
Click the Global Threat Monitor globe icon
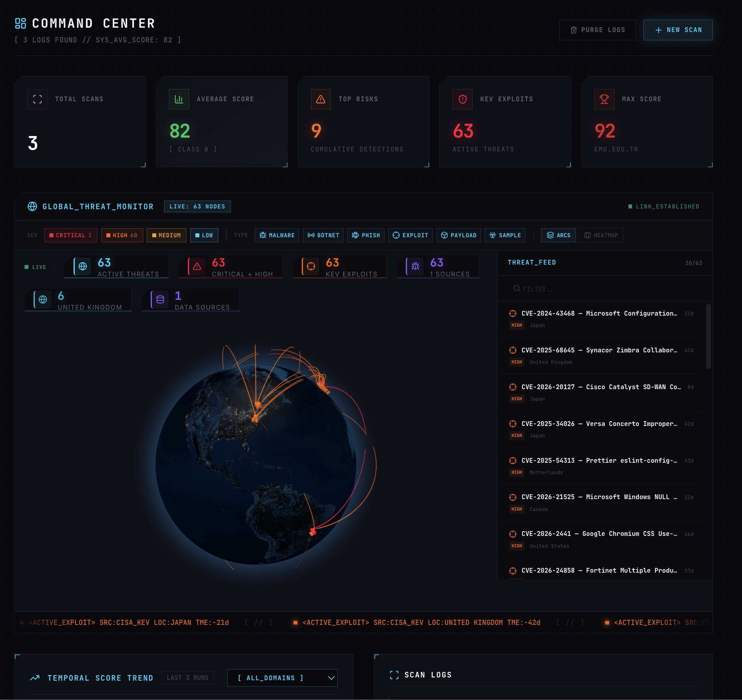(32, 206)
